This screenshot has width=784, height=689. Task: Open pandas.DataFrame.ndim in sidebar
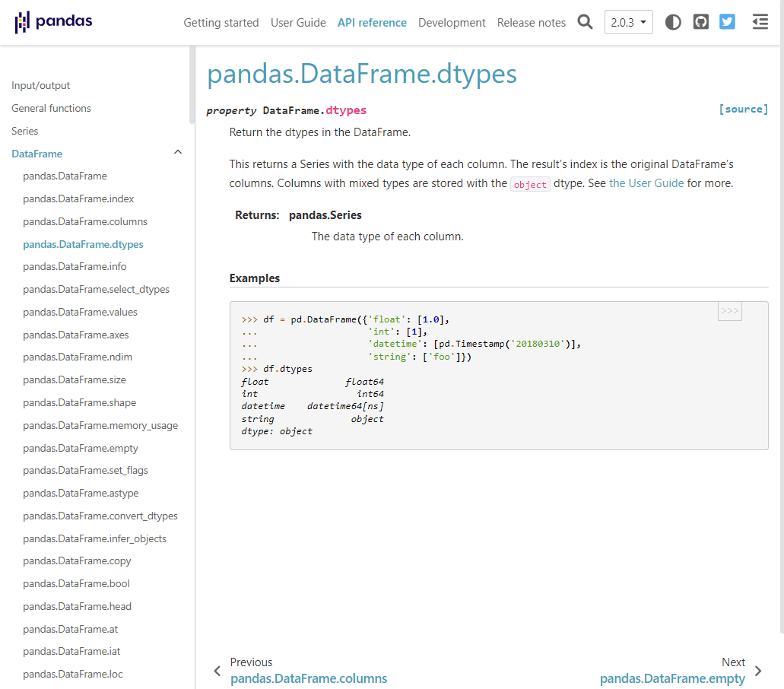[78, 357]
